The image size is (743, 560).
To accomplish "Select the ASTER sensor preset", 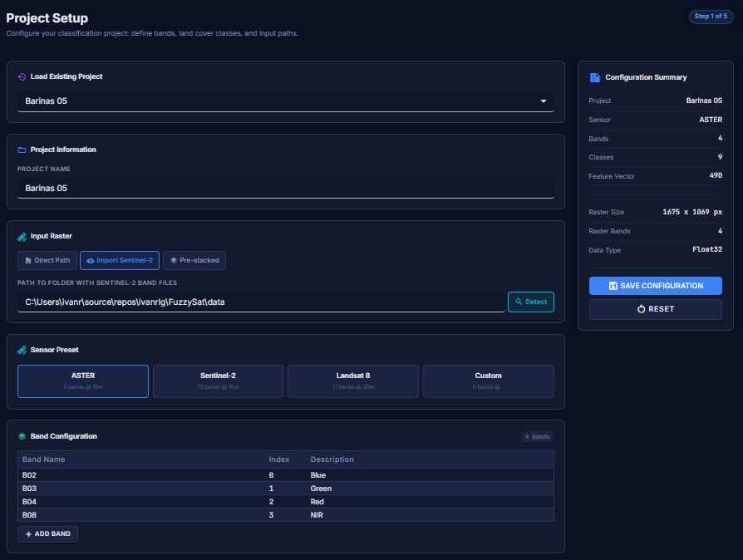I will click(x=83, y=381).
